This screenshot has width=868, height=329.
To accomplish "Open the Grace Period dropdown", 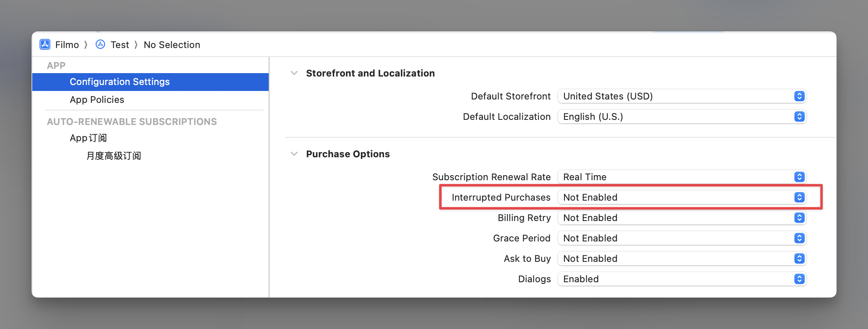I will 681,238.
